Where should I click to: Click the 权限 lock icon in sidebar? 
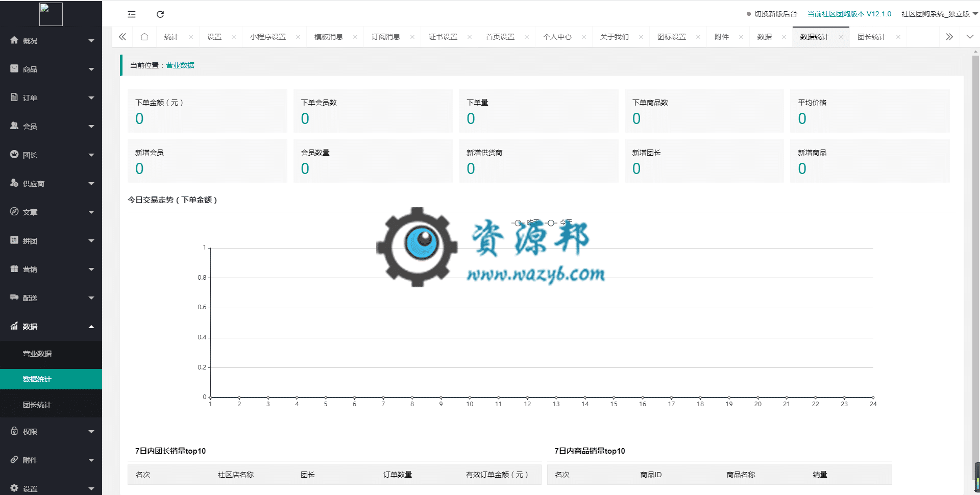[x=14, y=431]
